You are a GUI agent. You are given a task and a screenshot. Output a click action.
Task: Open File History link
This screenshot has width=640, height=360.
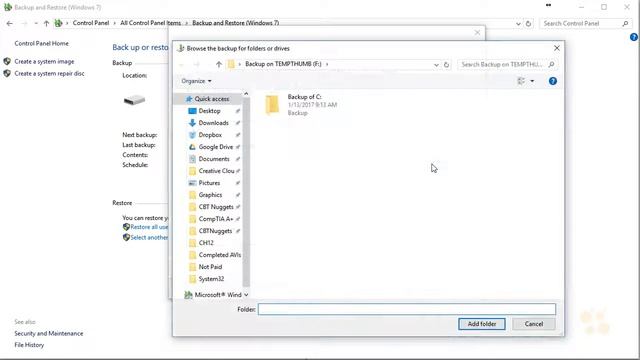click(x=29, y=345)
